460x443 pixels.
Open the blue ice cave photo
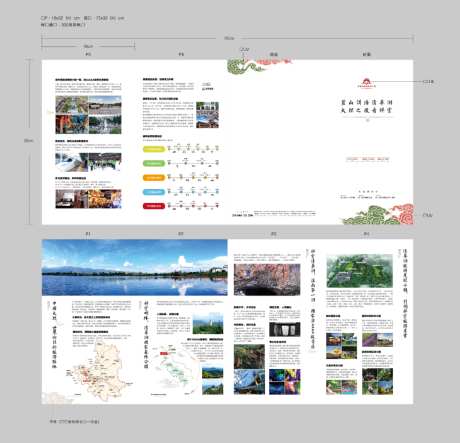pos(249,382)
